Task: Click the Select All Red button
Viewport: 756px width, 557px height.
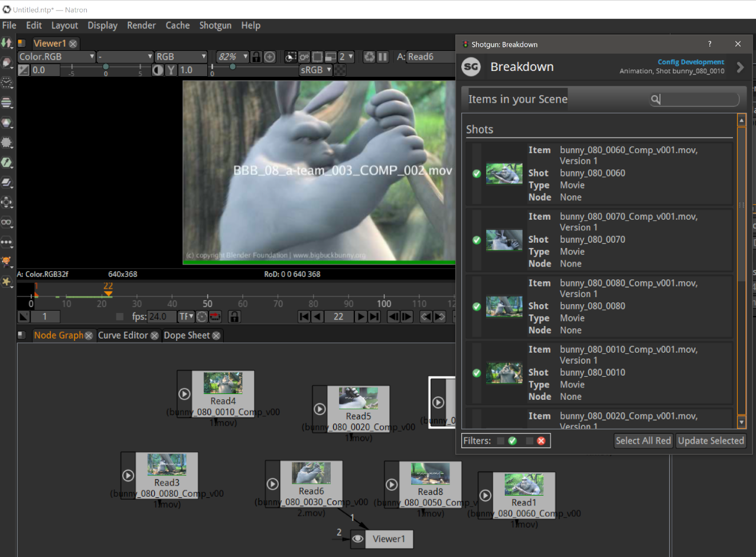Action: [x=643, y=441]
